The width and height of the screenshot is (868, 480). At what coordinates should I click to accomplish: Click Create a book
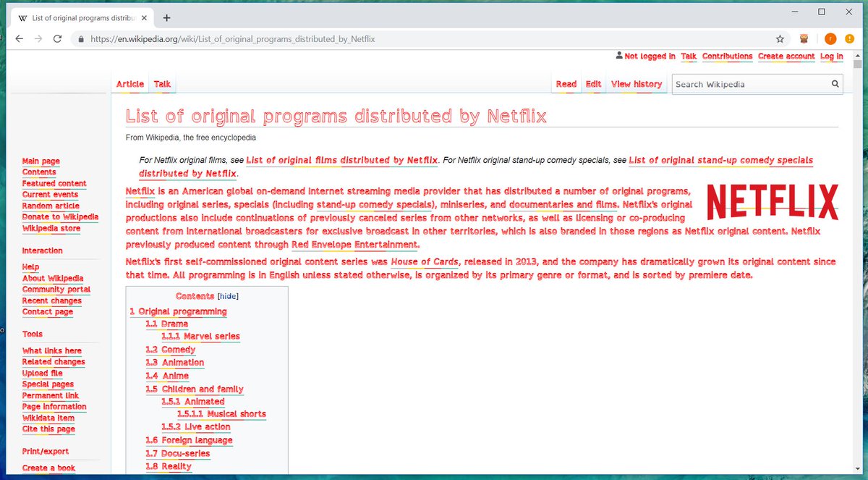click(48, 468)
